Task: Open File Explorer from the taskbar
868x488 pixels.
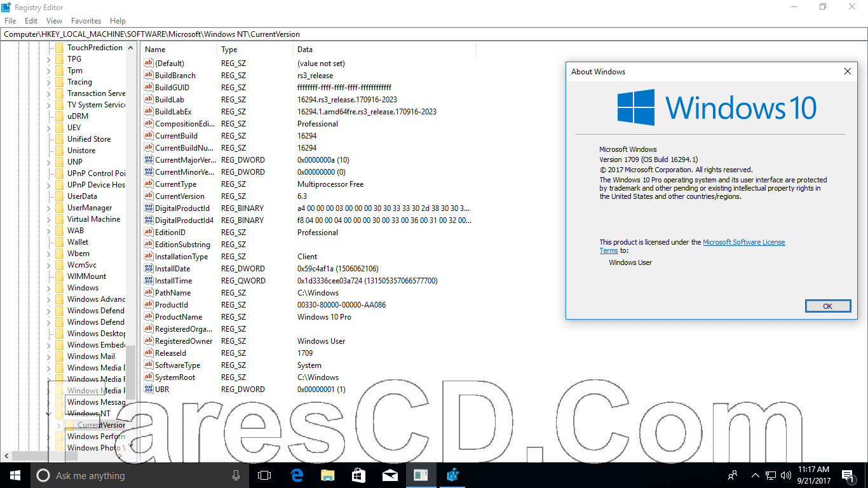Action: coord(327,475)
